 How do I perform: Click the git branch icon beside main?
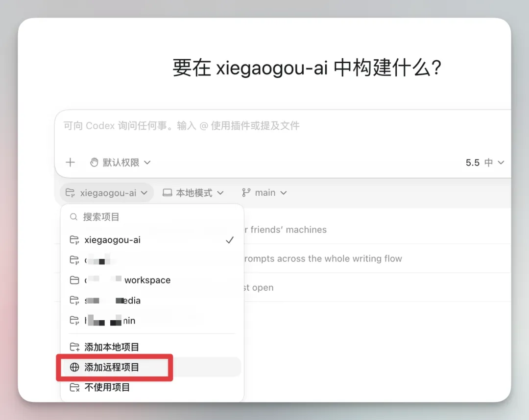246,193
